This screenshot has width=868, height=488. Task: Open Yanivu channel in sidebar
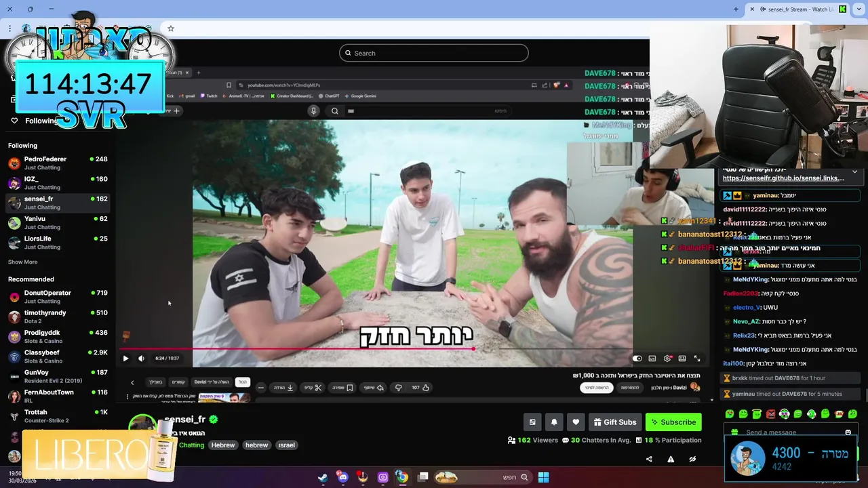pyautogui.click(x=58, y=222)
